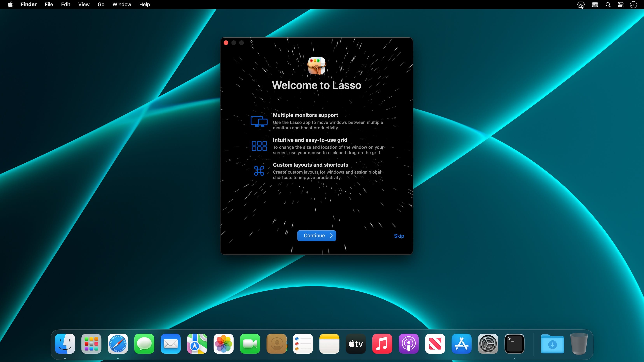Click the grid layout icon in the dialog
The width and height of the screenshot is (644, 362).
(x=259, y=146)
